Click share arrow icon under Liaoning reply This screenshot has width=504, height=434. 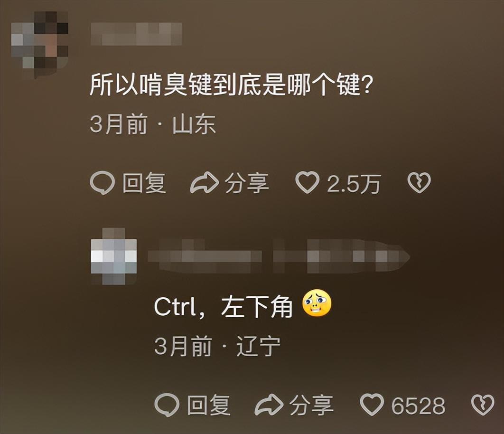tap(269, 405)
